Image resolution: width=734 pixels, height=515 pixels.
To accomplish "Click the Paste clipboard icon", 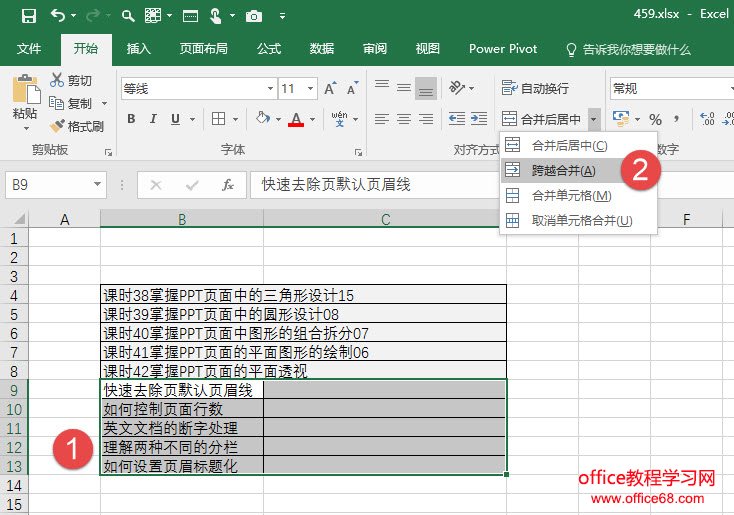I will point(25,100).
